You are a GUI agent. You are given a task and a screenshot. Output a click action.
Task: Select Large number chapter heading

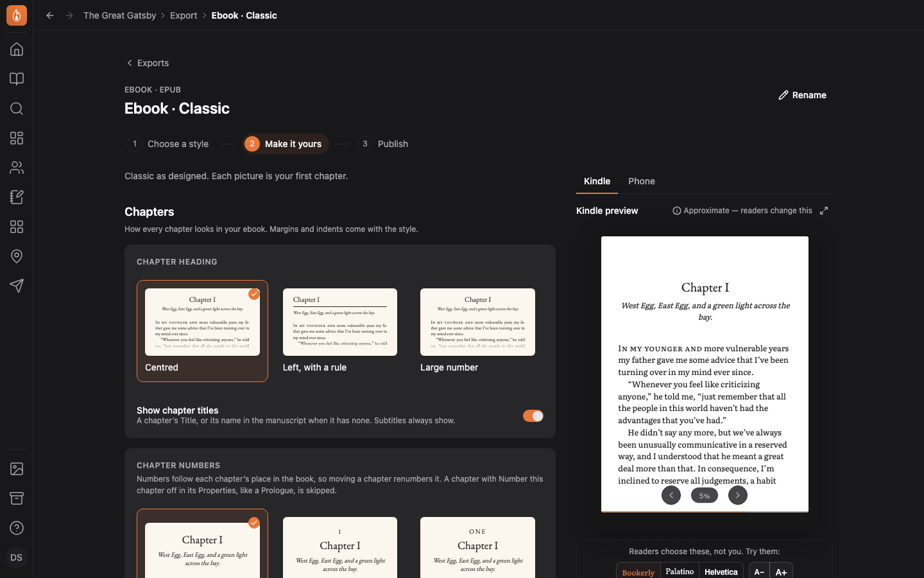[x=477, y=331]
